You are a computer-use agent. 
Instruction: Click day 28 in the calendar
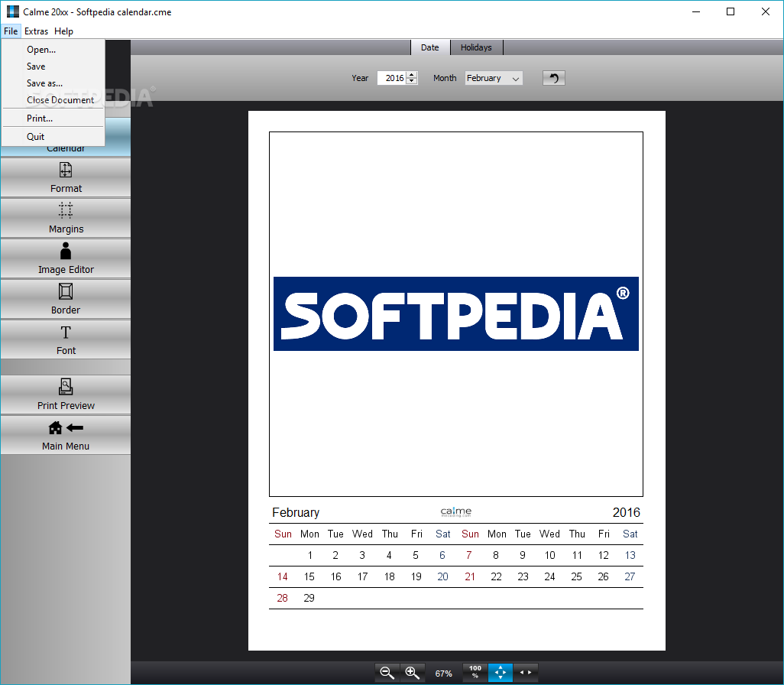click(283, 598)
